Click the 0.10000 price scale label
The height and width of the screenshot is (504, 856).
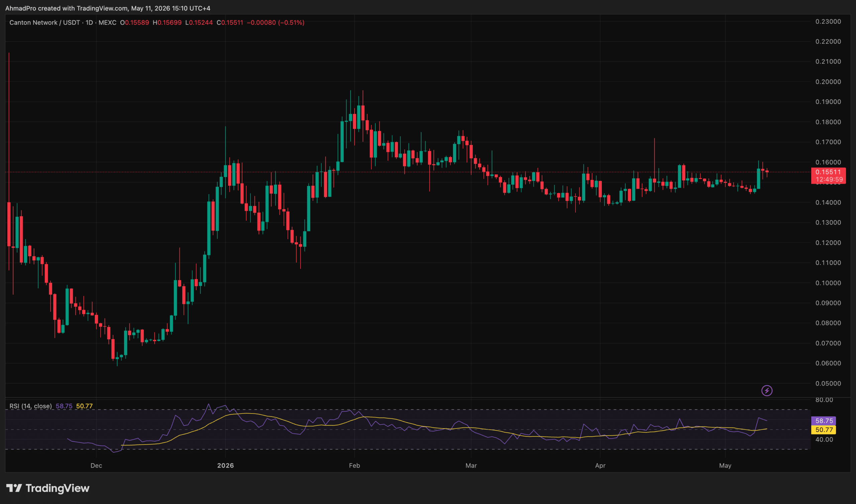point(828,283)
